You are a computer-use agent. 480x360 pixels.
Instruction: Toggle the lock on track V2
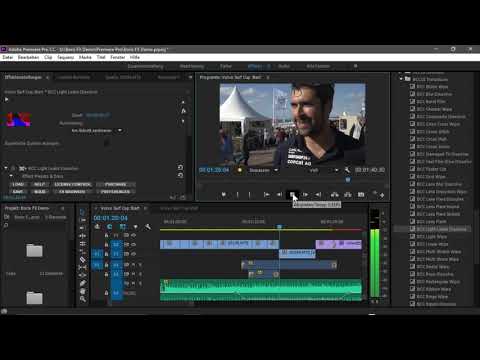(x=106, y=244)
